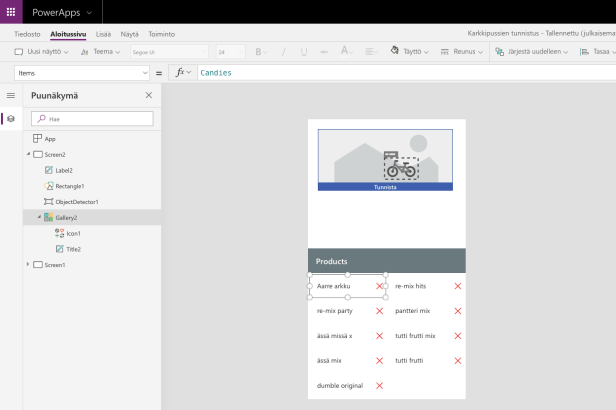Click the red X beside re-mix hits
This screenshot has height=410, width=616.
pos(458,286)
